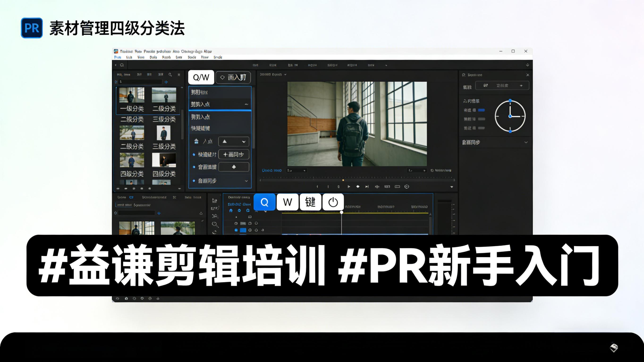Open the 入点 dropdown in the shortcut list
This screenshot has height=362, width=644.
(x=233, y=141)
